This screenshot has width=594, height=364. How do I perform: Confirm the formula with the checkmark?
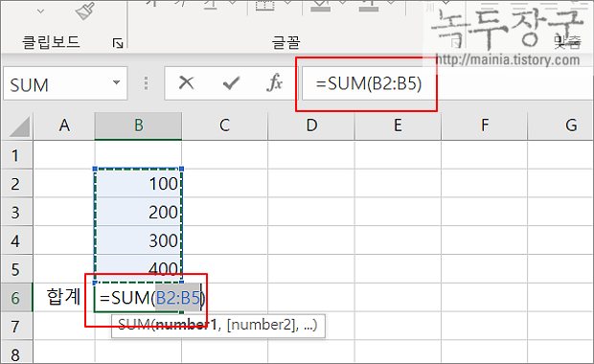231,83
